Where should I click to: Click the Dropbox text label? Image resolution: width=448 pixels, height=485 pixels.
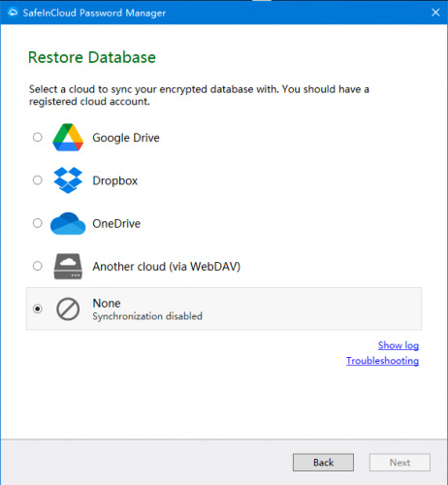115,180
